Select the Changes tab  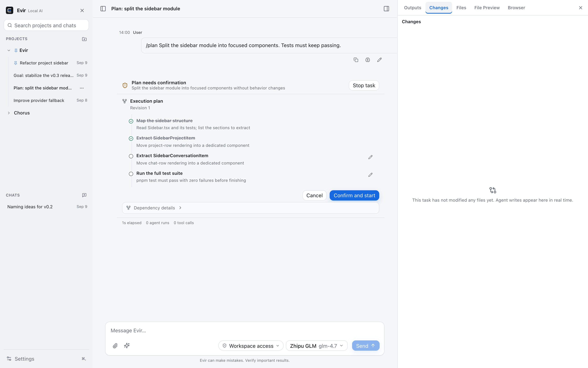coord(439,8)
